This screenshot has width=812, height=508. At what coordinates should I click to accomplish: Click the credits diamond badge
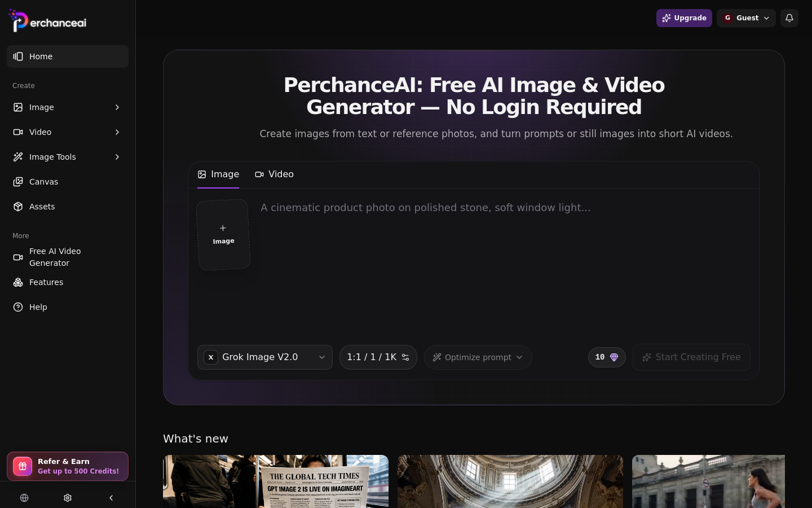[x=607, y=357]
